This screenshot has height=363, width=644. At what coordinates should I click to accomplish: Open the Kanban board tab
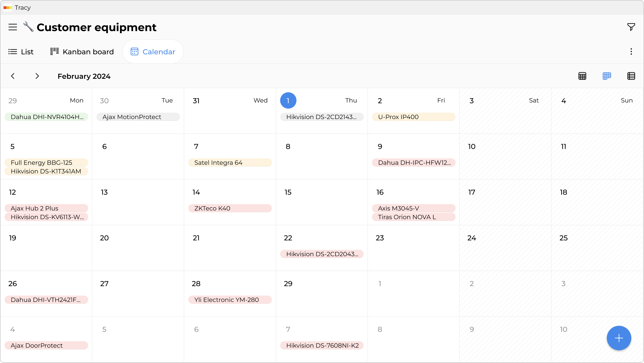point(82,51)
